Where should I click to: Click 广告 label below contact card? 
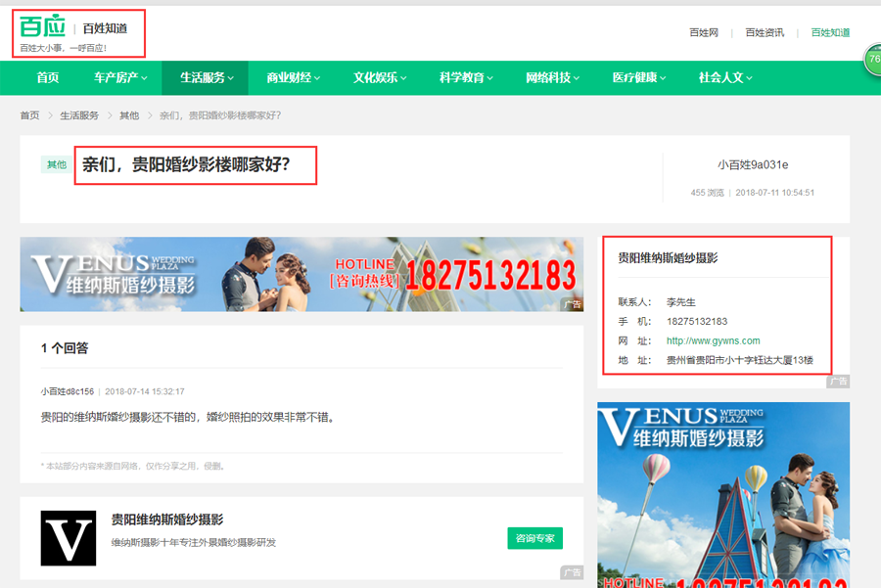[x=838, y=382]
